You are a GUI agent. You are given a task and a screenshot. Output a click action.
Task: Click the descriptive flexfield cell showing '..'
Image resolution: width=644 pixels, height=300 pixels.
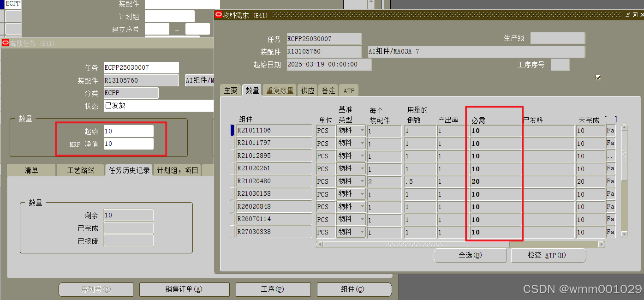click(x=610, y=156)
